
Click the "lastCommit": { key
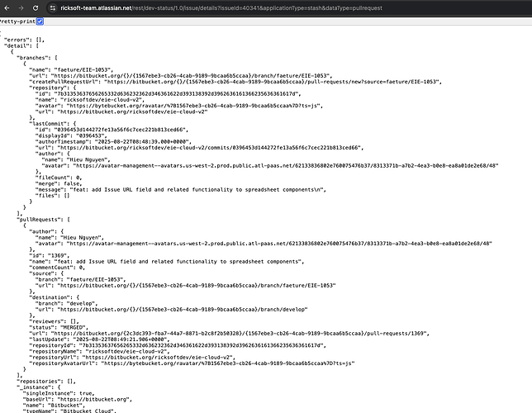53,124
